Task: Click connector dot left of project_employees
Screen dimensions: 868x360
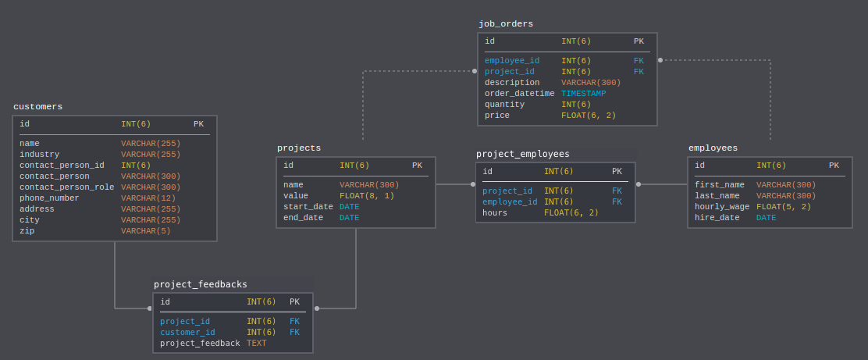Action: pos(473,184)
